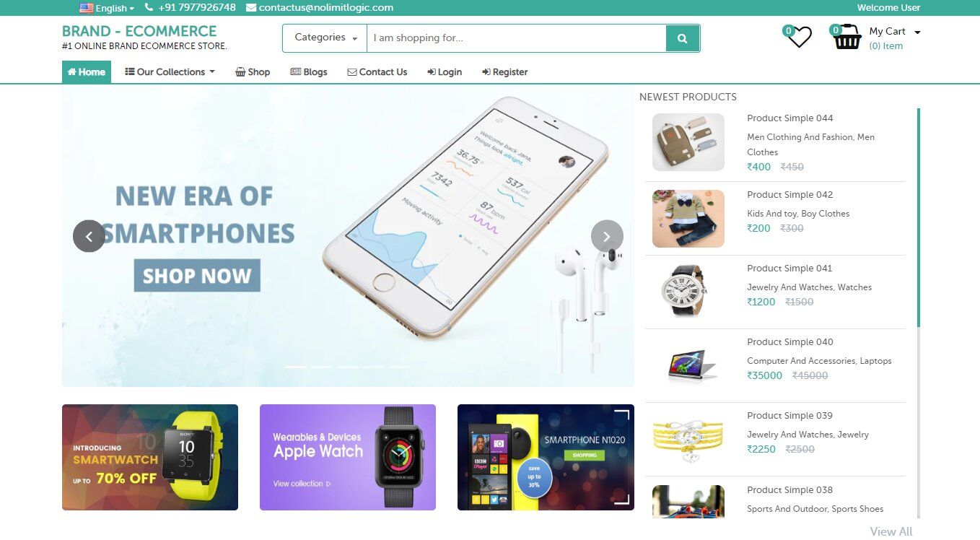Viewport: 980px width, 540px height.
Task: Click the newest products scrollbar
Action: [x=919, y=313]
